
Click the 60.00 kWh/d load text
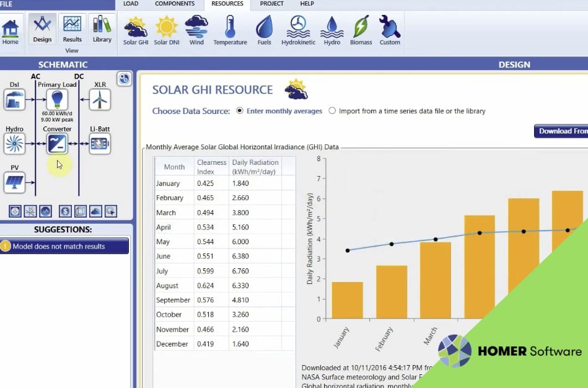[x=57, y=113]
